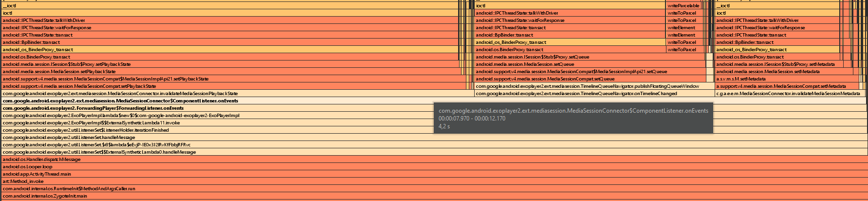The width and height of the screenshot is (868, 201).
Task: Click MediaSessionConnector.invalidateMediaSessionPlaybackState frame
Action: tap(238, 94)
